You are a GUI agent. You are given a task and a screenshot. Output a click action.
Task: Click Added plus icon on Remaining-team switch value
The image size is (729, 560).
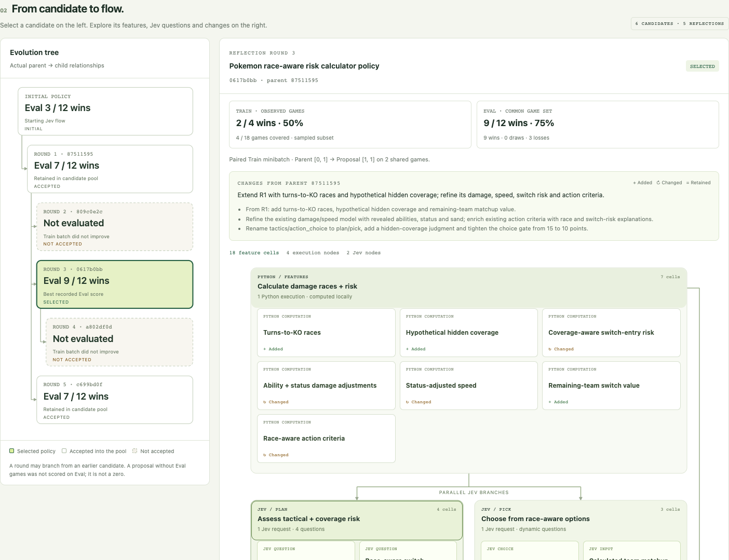tap(550, 402)
